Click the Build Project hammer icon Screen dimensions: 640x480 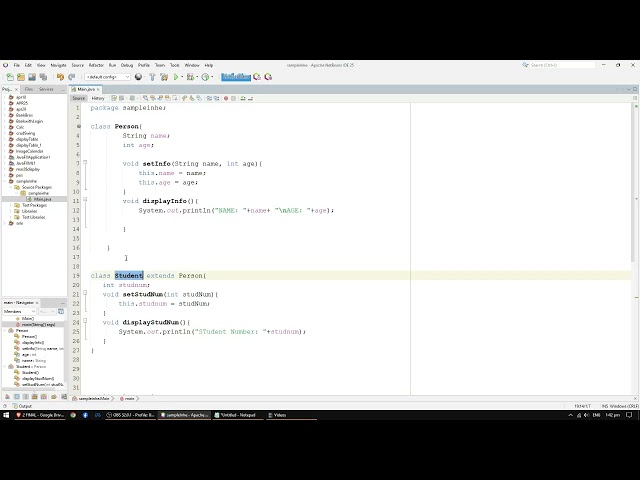152,77
